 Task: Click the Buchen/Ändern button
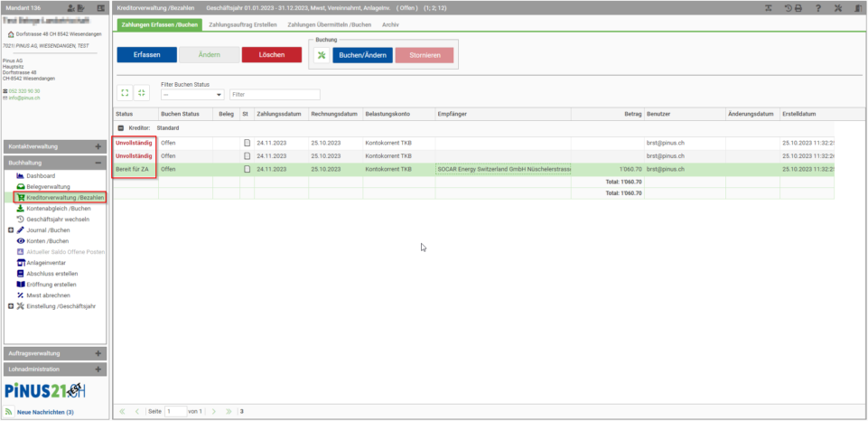[x=362, y=55]
